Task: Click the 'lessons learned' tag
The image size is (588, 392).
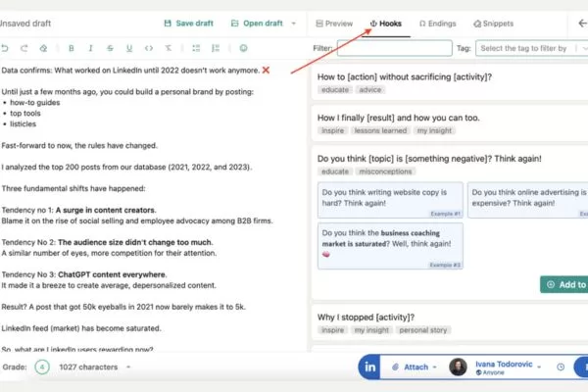Action: (x=380, y=130)
